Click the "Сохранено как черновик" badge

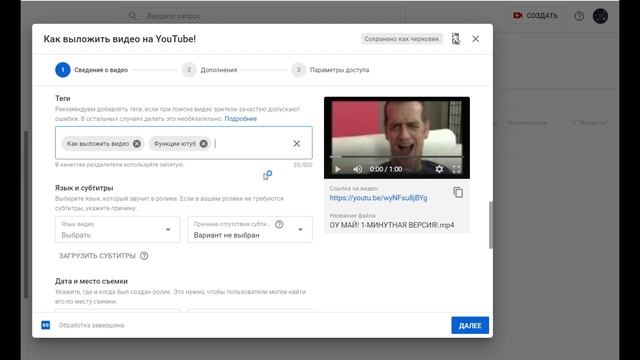pos(402,39)
